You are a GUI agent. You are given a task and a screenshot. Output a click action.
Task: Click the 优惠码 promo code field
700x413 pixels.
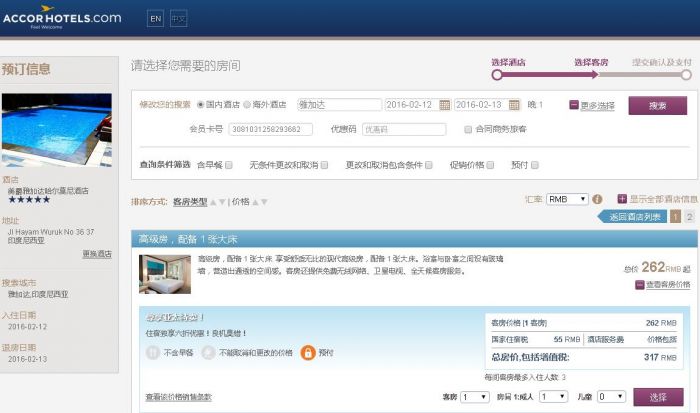[404, 129]
